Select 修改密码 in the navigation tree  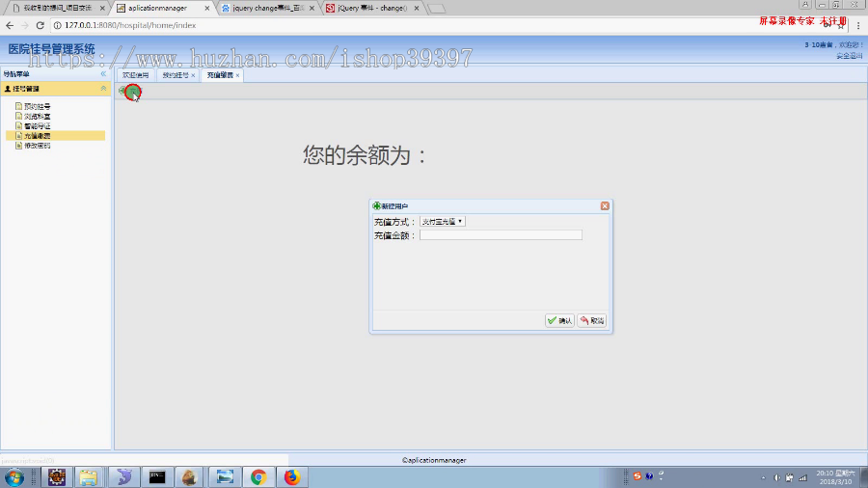37,146
